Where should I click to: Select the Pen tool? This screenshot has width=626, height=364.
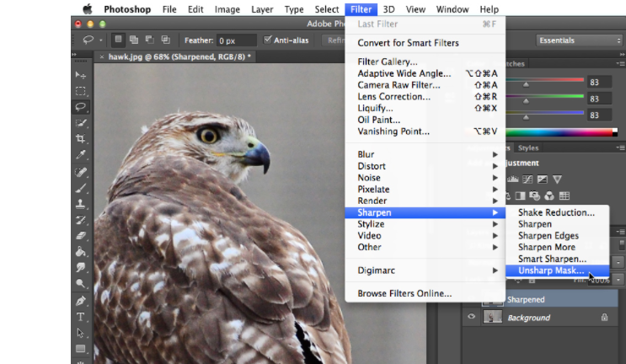[x=81, y=300]
